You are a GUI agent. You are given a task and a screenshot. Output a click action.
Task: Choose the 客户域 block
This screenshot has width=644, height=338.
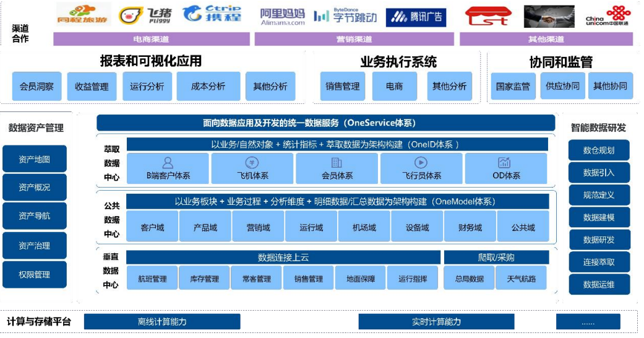[x=152, y=227]
